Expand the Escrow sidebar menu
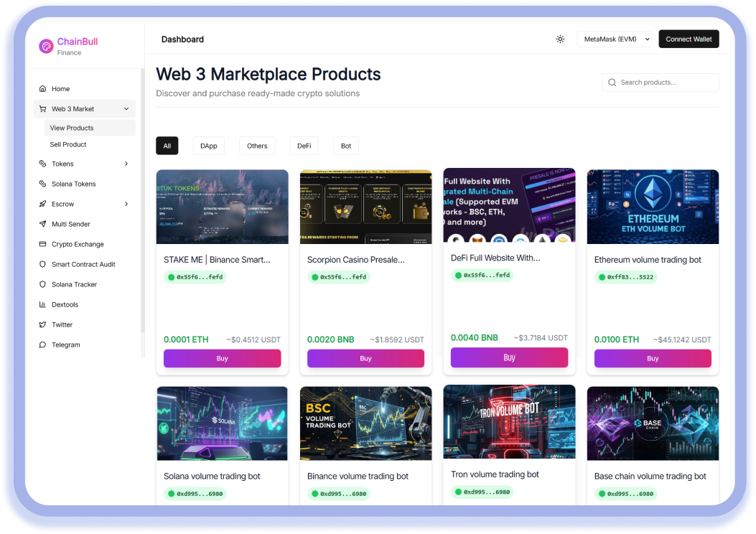 [x=126, y=204]
